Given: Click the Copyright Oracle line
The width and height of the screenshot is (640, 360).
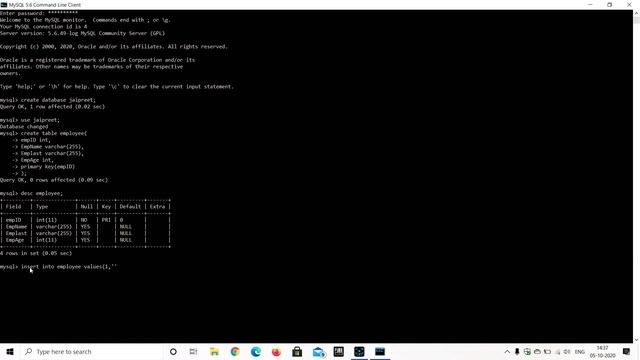Looking at the screenshot, I should click(114, 47).
